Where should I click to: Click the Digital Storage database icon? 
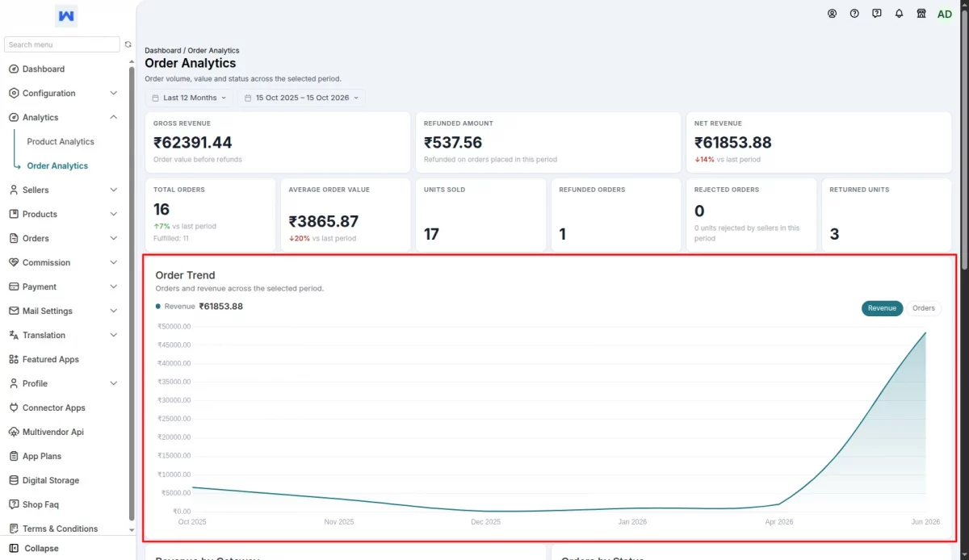pyautogui.click(x=14, y=481)
